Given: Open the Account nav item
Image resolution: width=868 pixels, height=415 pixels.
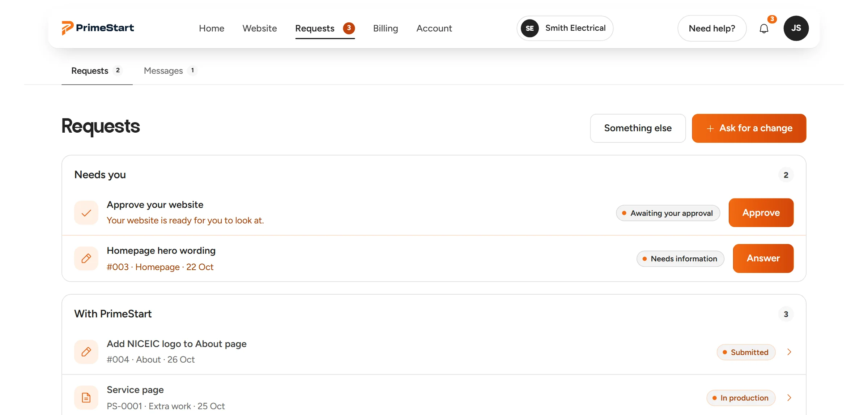Looking at the screenshot, I should coord(434,28).
